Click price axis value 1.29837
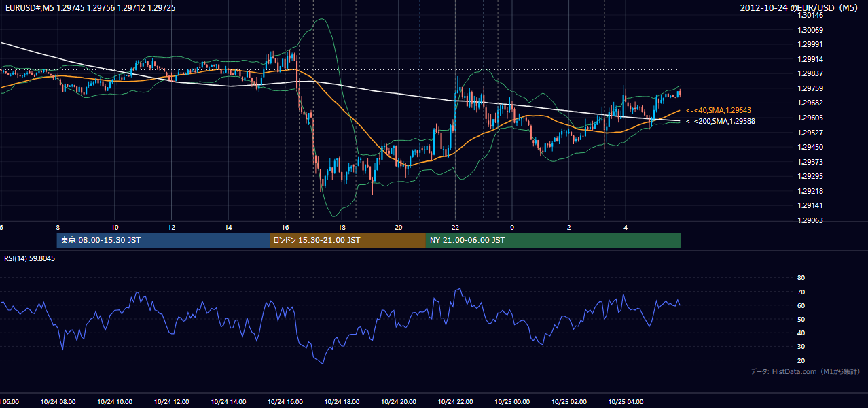 pyautogui.click(x=811, y=73)
